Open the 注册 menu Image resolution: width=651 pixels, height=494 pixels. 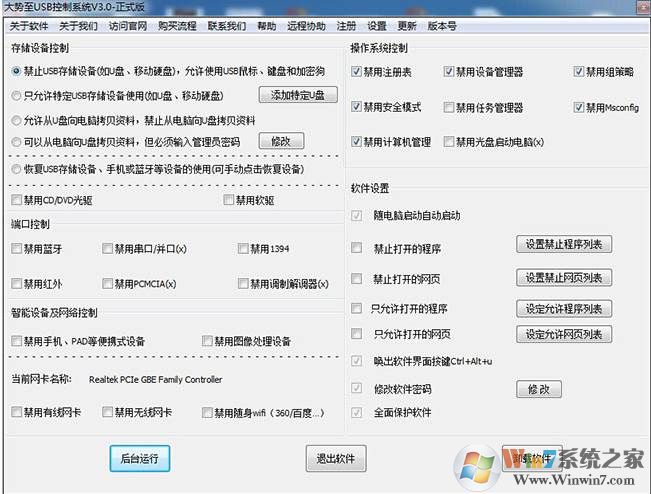tap(346, 26)
